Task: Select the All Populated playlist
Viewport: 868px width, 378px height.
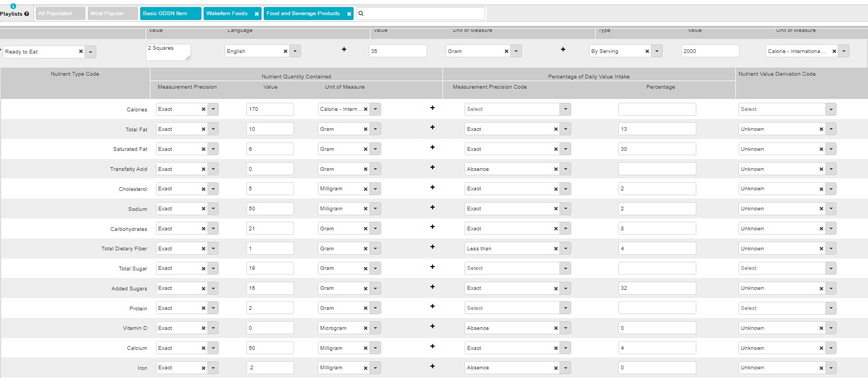Action: [61, 14]
